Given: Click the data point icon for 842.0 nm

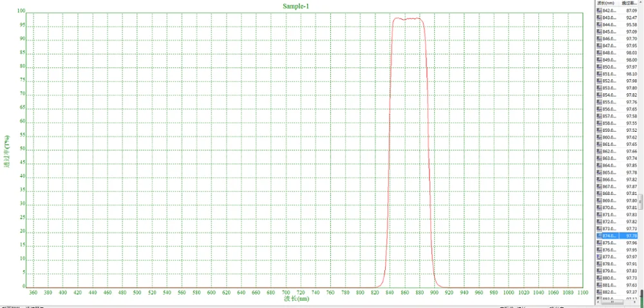Looking at the screenshot, I should click(599, 11).
